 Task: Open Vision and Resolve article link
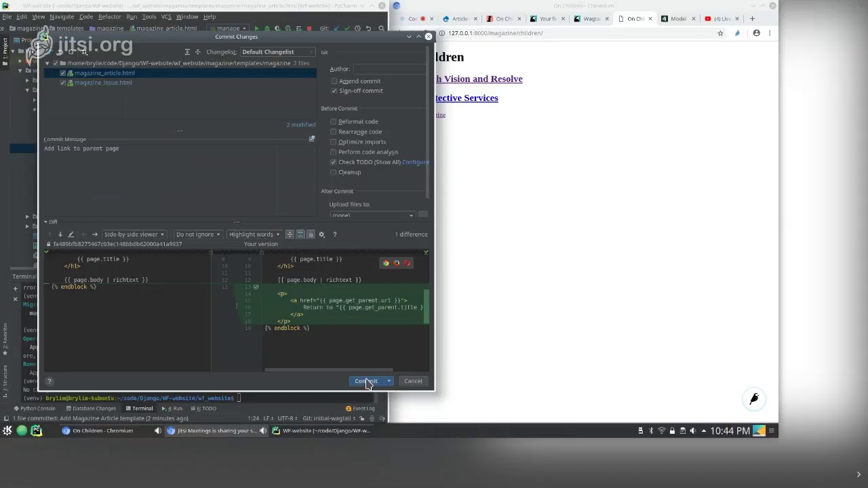click(479, 79)
